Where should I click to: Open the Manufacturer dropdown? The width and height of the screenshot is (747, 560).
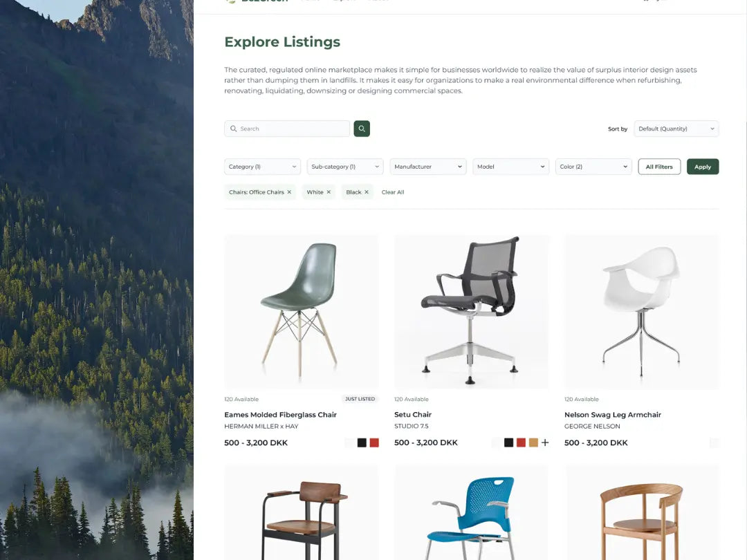tap(428, 167)
